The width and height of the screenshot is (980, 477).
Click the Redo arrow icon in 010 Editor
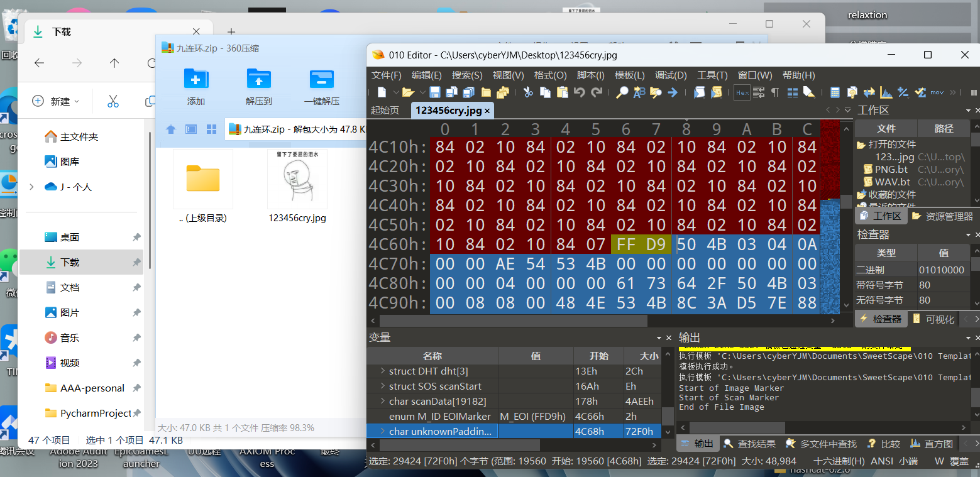point(597,92)
